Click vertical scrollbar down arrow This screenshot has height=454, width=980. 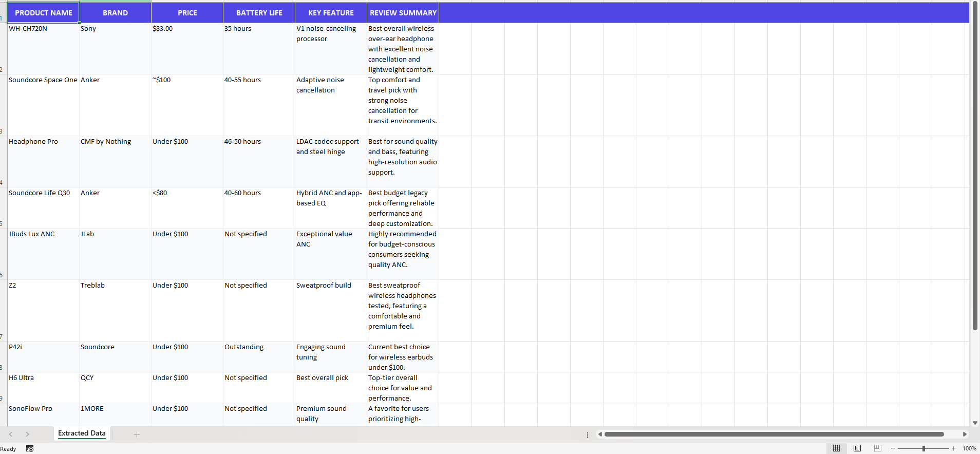coord(975,423)
